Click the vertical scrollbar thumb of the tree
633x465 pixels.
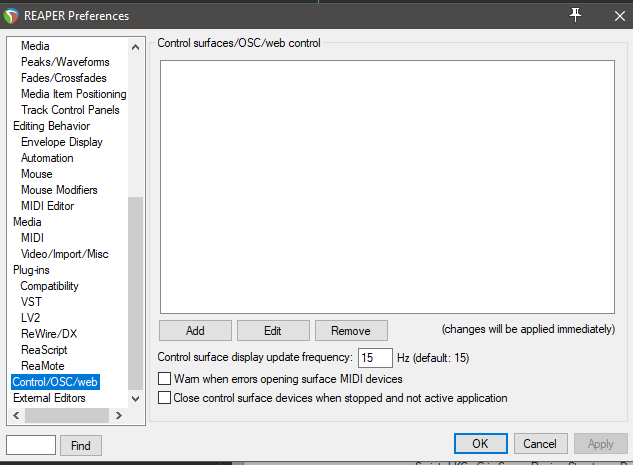(x=136, y=293)
